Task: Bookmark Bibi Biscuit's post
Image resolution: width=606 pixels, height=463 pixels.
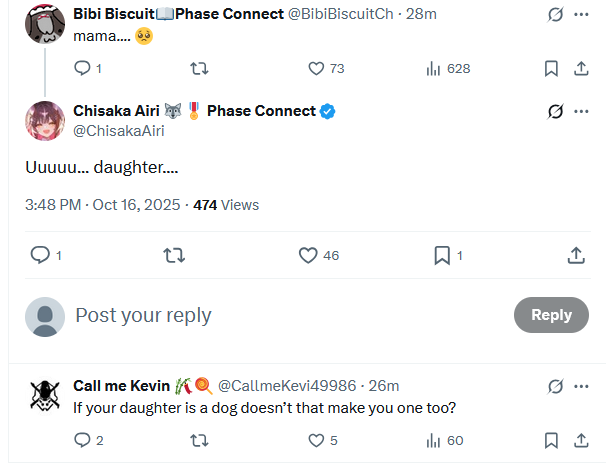Action: click(x=551, y=68)
